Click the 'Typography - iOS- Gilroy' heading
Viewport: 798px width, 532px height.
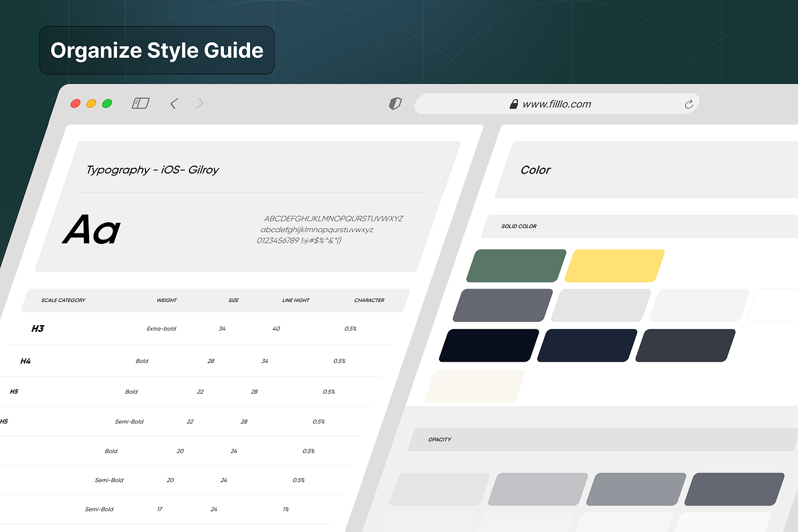152,170
